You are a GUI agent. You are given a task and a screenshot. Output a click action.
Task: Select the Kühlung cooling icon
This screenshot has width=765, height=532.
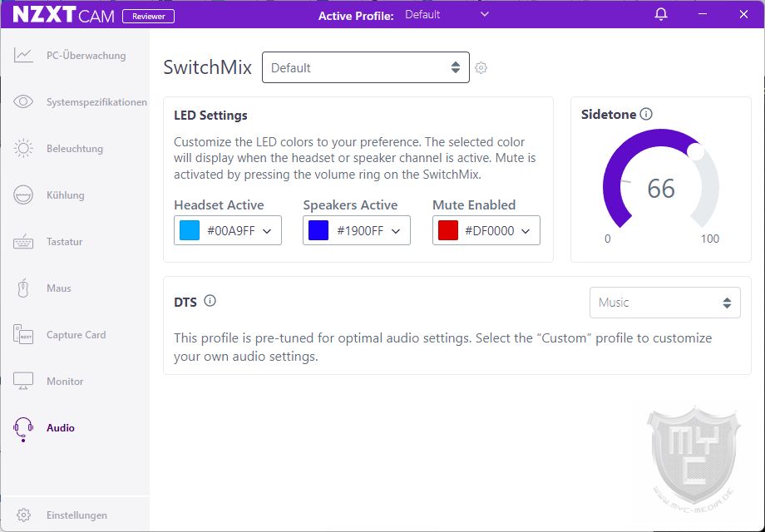(x=23, y=195)
